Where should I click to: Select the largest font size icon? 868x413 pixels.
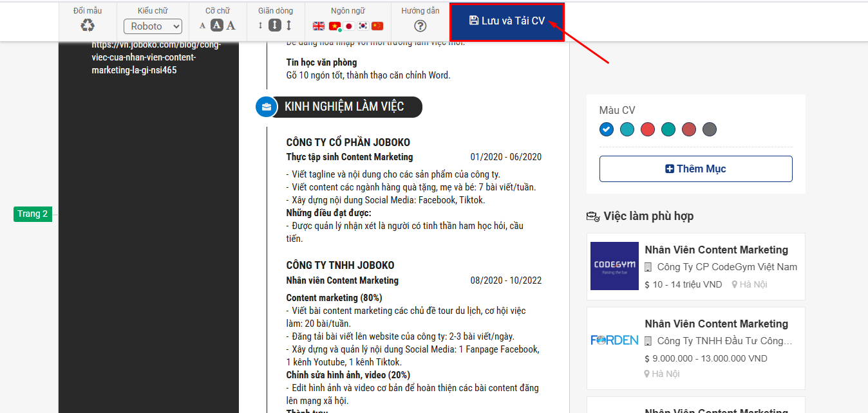click(231, 26)
